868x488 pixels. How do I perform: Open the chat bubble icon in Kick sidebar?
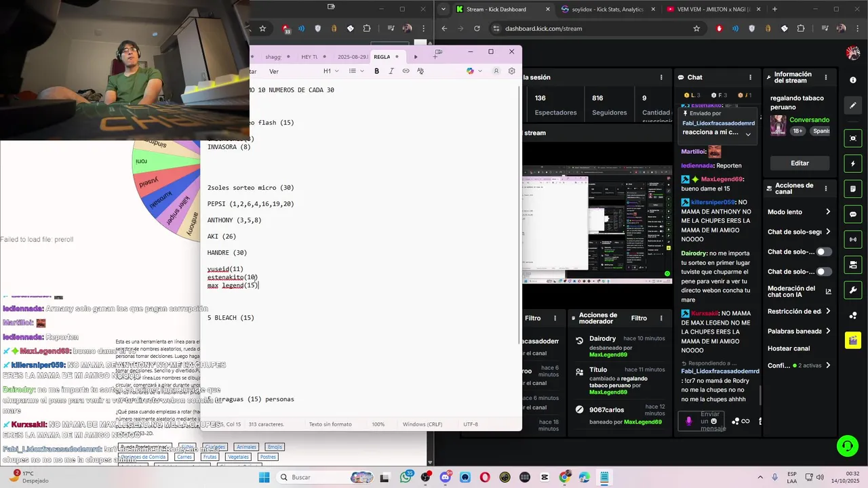click(x=853, y=214)
